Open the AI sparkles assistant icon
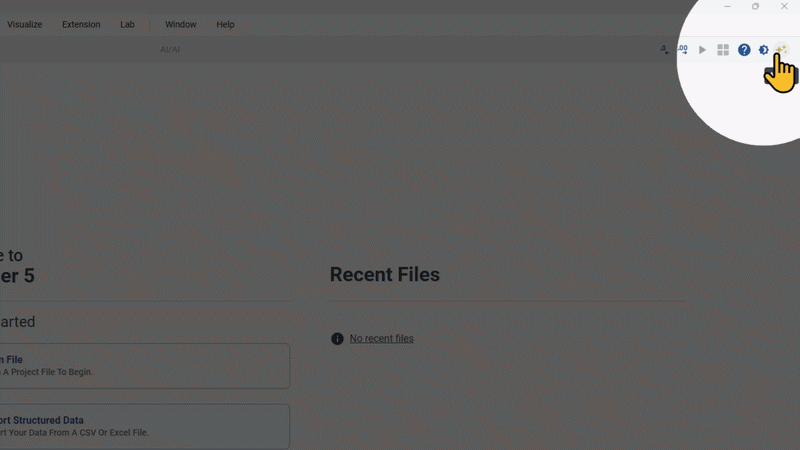The width and height of the screenshot is (800, 450). click(x=781, y=49)
